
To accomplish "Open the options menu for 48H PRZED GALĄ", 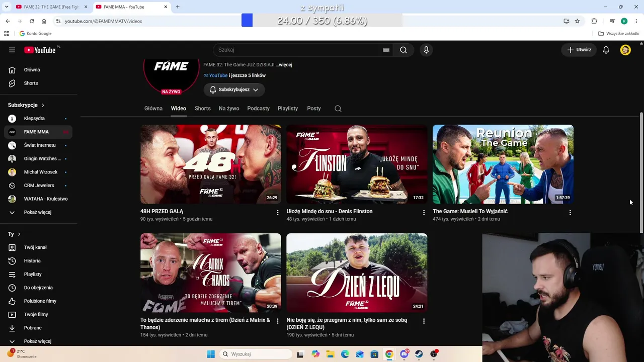I will (x=277, y=213).
